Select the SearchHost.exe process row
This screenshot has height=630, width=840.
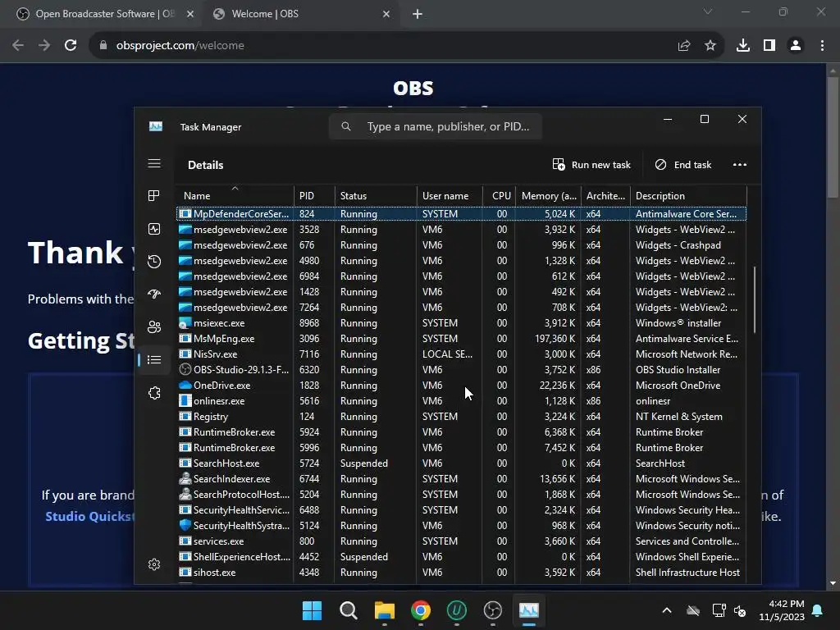[x=461, y=463]
